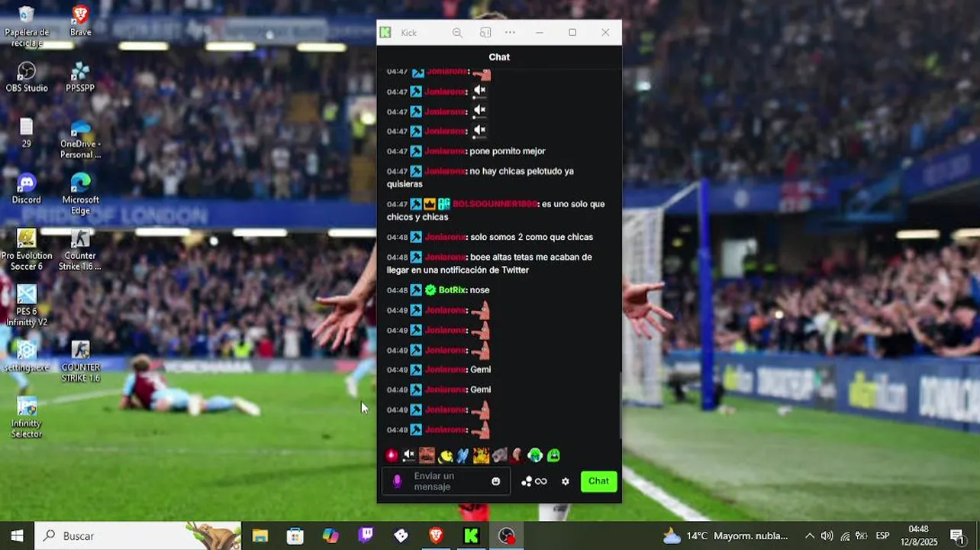This screenshot has width=980, height=550.
Task: Select the OneDrive - Personal desktop icon
Action: coord(80,139)
